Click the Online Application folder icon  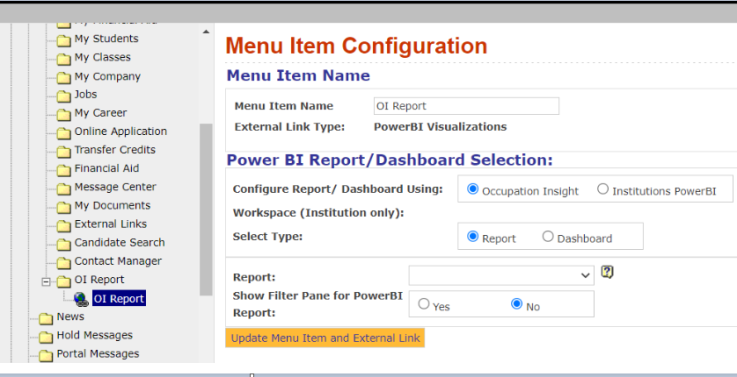[64, 133]
